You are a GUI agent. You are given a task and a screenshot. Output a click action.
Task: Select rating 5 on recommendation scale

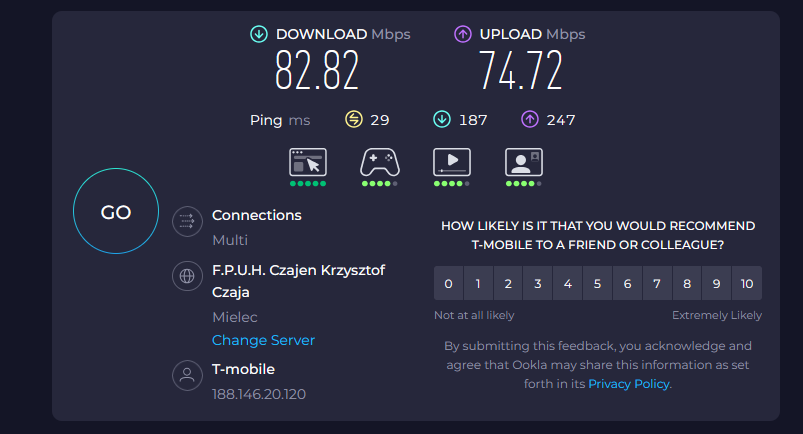597,283
